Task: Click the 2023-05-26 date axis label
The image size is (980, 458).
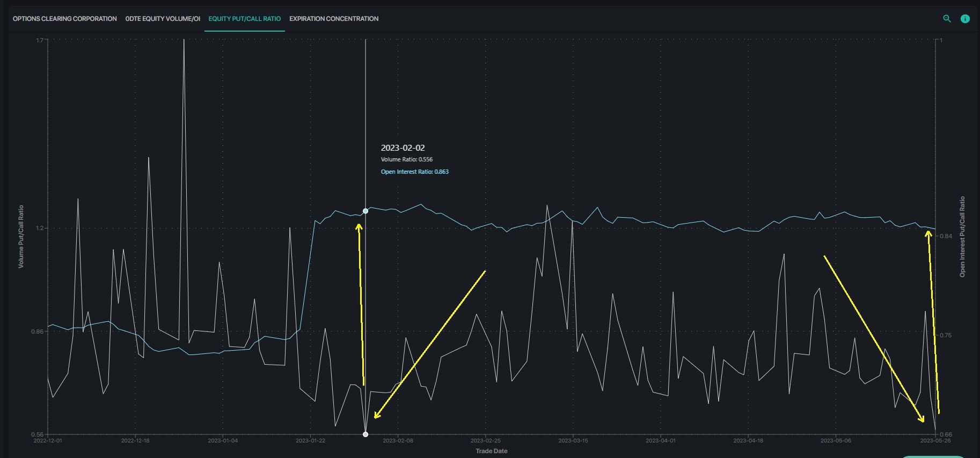Action: pyautogui.click(x=935, y=441)
